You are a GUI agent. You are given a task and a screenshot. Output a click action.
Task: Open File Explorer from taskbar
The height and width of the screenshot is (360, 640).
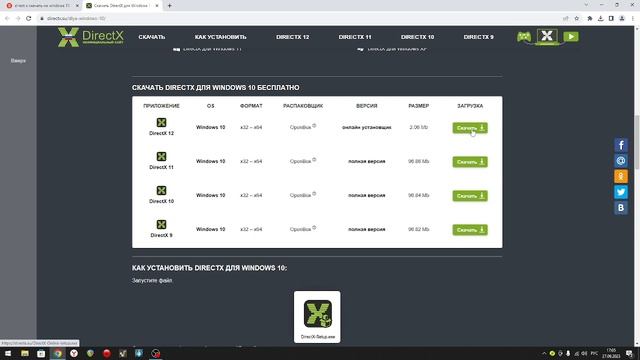(25, 353)
